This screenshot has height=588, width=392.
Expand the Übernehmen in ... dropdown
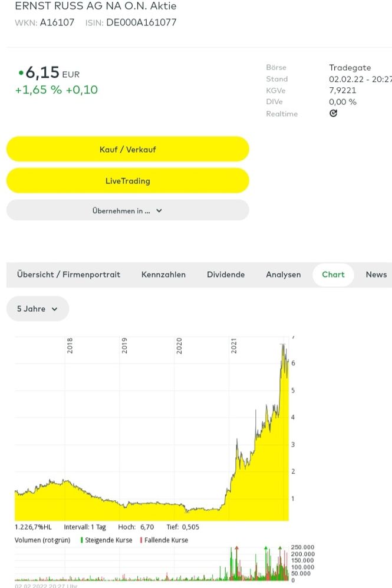(127, 210)
